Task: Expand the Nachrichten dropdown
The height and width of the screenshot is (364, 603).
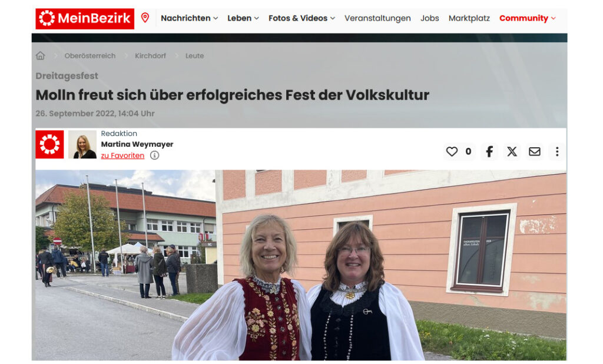Action: point(189,18)
